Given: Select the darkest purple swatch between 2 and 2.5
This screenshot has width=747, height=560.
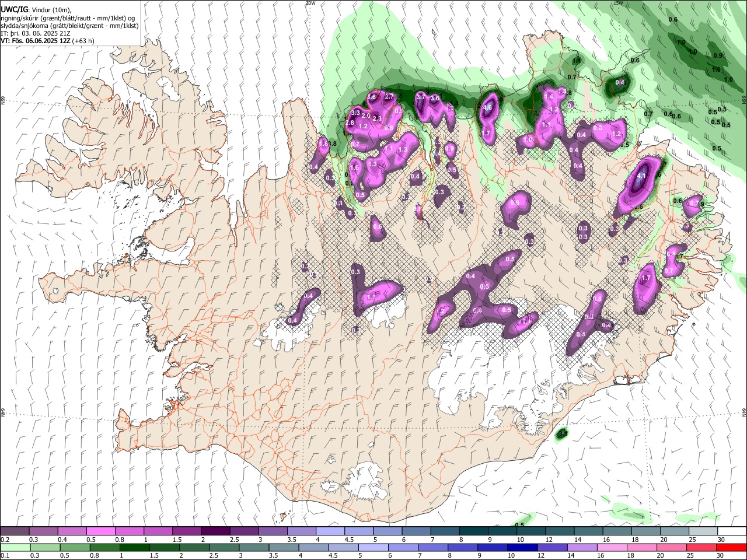Looking at the screenshot, I should click(x=215, y=531).
